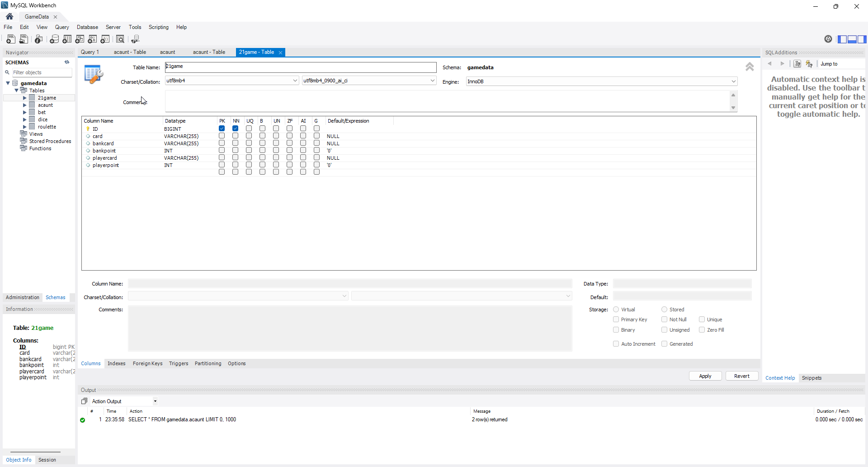The height and width of the screenshot is (467, 868).
Task: Create a new schema icon
Action: [x=54, y=39]
